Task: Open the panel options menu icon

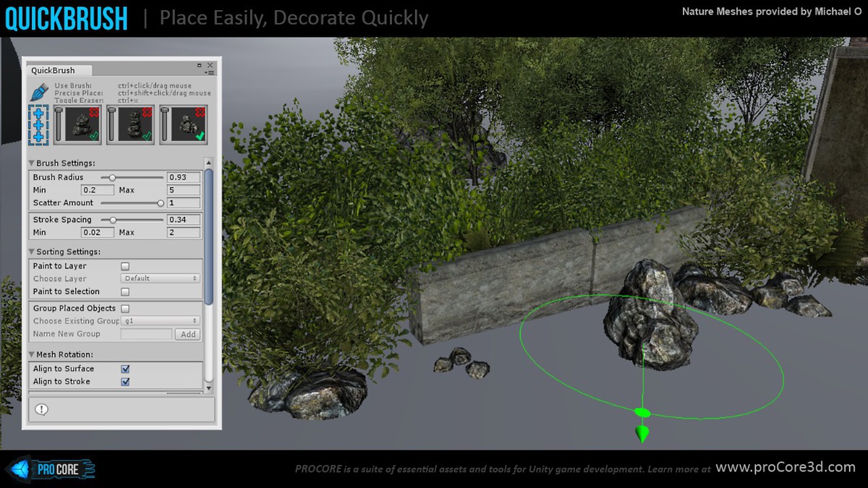Action: [210, 72]
